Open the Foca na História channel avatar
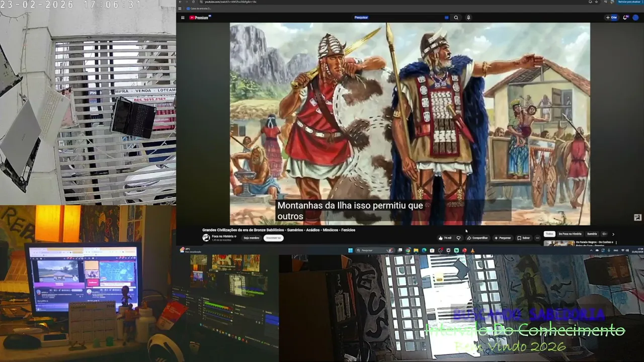The width and height of the screenshot is (644, 362). point(206,238)
